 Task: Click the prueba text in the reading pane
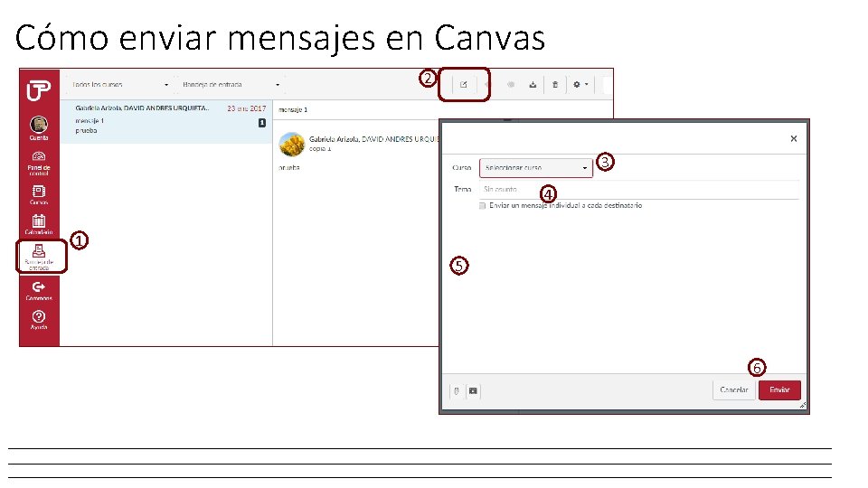click(289, 168)
